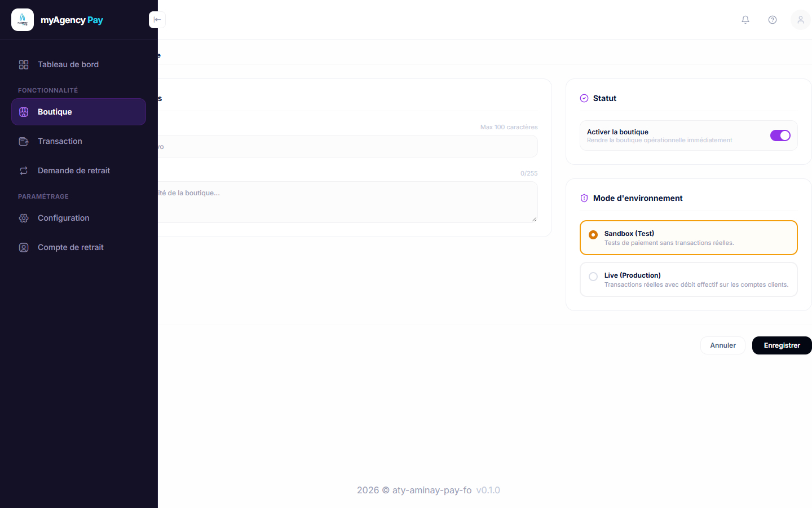812x508 pixels.
Task: Click the Statut check circle icon
Action: pos(584,98)
